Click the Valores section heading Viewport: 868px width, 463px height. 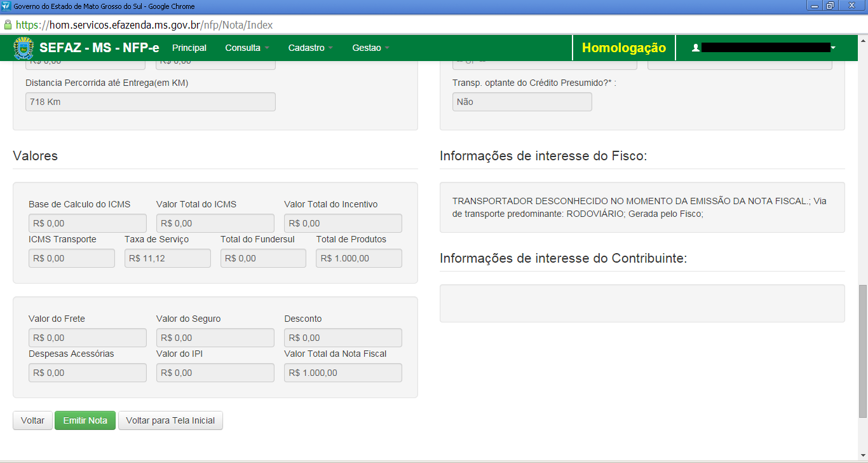coord(36,156)
